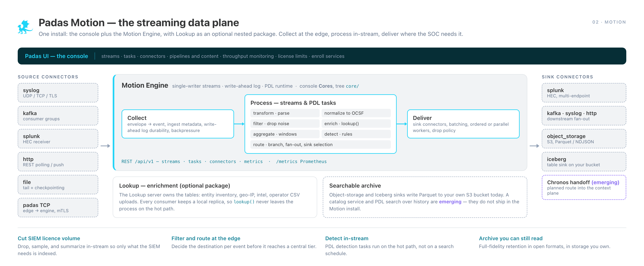Select the 'route · branch, fan-out, sink selection' chip
Image resolution: width=644 pixels, height=266 pixels.
(x=321, y=145)
